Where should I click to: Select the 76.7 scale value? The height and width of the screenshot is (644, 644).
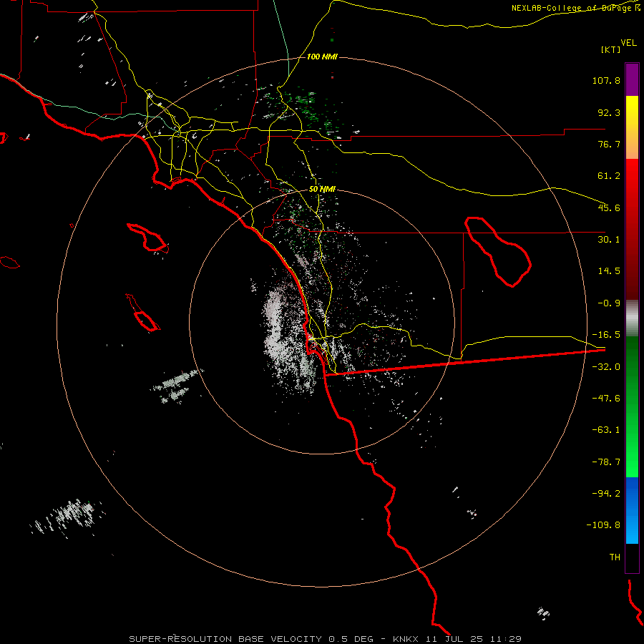coord(609,144)
